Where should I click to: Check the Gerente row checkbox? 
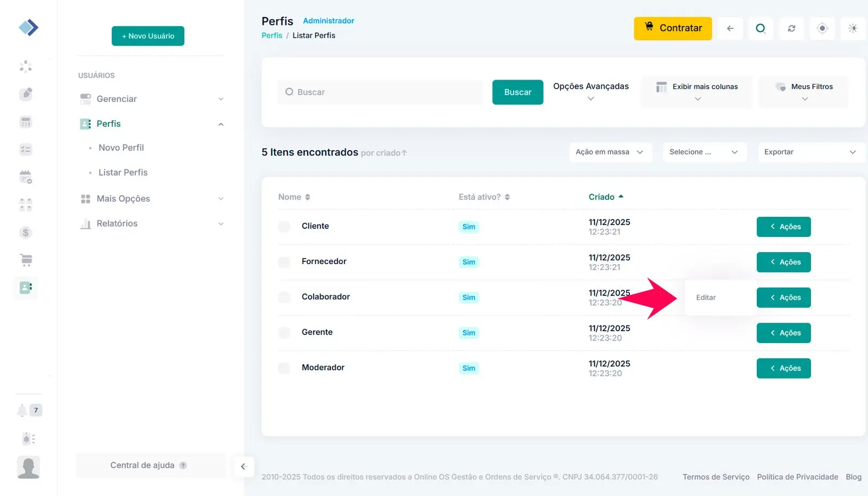click(x=284, y=333)
